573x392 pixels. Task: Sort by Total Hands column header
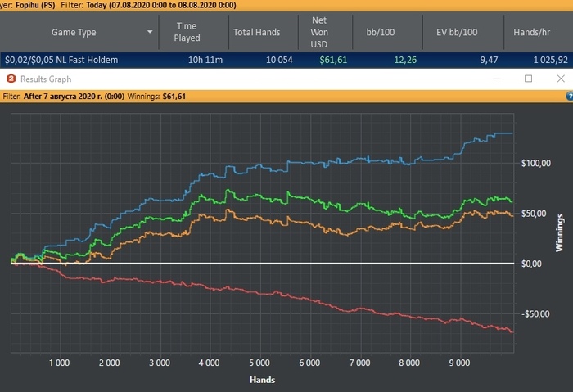(257, 32)
